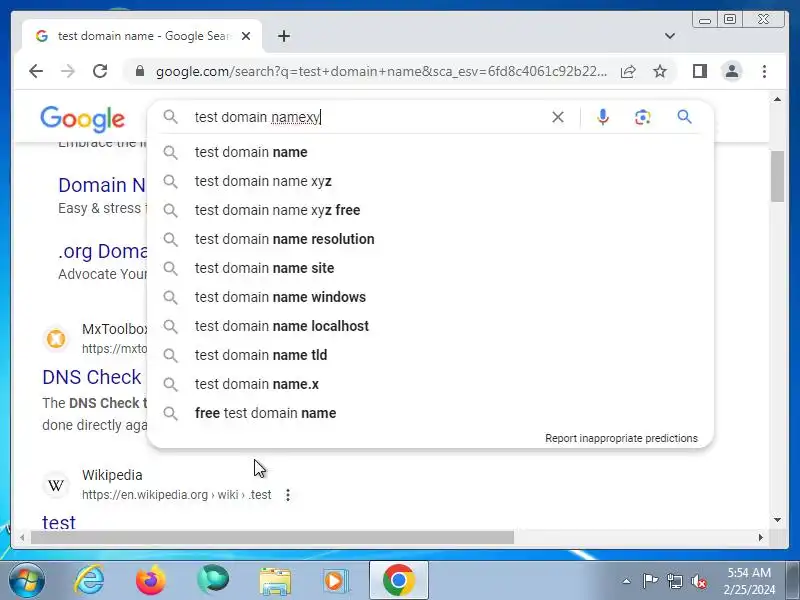Open the 'Domain N' ad link

102,185
